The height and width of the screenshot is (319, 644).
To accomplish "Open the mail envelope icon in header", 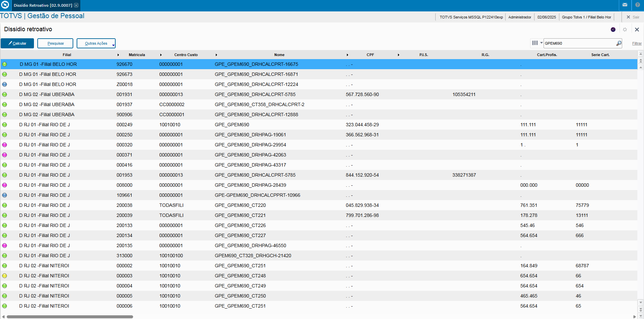I will point(625,5).
